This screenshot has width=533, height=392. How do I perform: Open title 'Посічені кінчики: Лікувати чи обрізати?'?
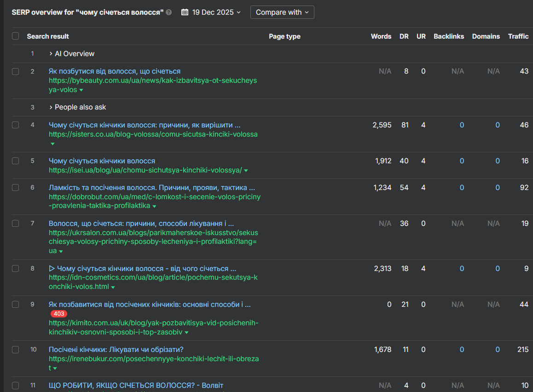(116, 350)
